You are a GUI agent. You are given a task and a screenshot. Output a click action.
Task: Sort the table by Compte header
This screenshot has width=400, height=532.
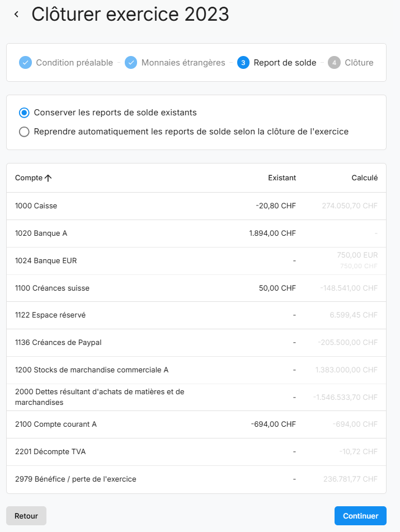pos(29,178)
